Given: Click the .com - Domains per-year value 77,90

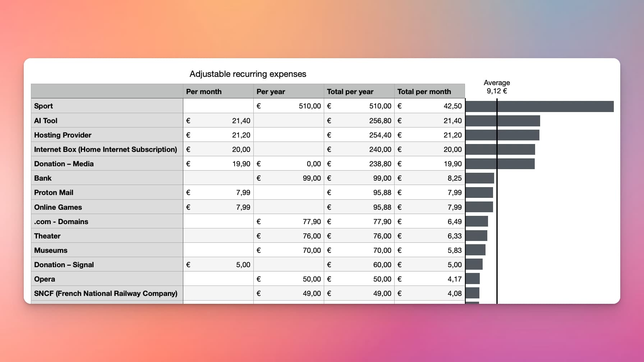Looking at the screenshot, I should click(289, 222).
